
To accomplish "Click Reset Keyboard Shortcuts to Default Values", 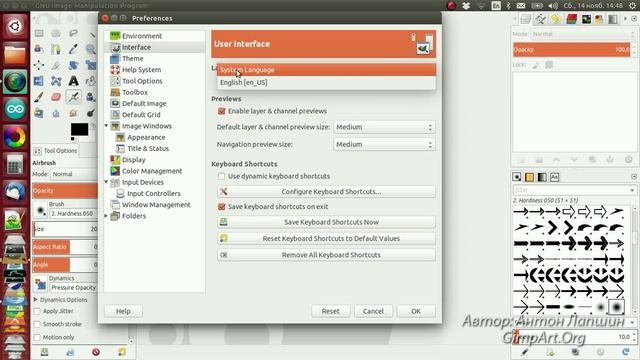I will [327, 238].
